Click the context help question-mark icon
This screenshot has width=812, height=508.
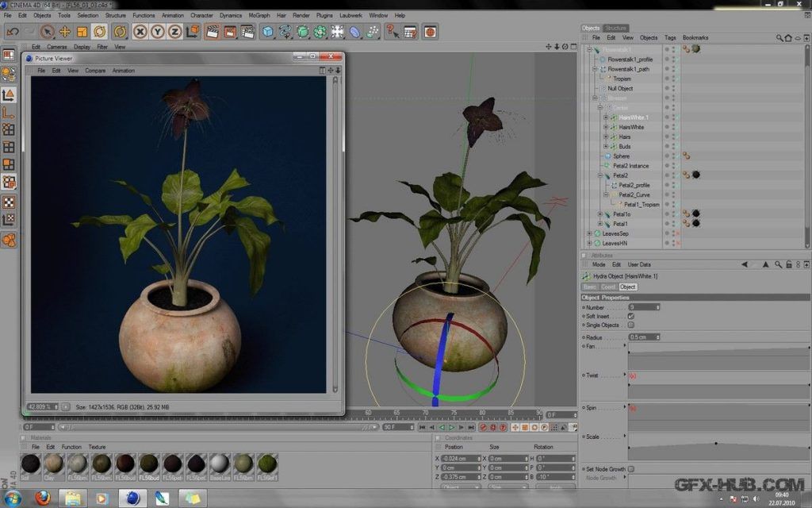coord(393,32)
